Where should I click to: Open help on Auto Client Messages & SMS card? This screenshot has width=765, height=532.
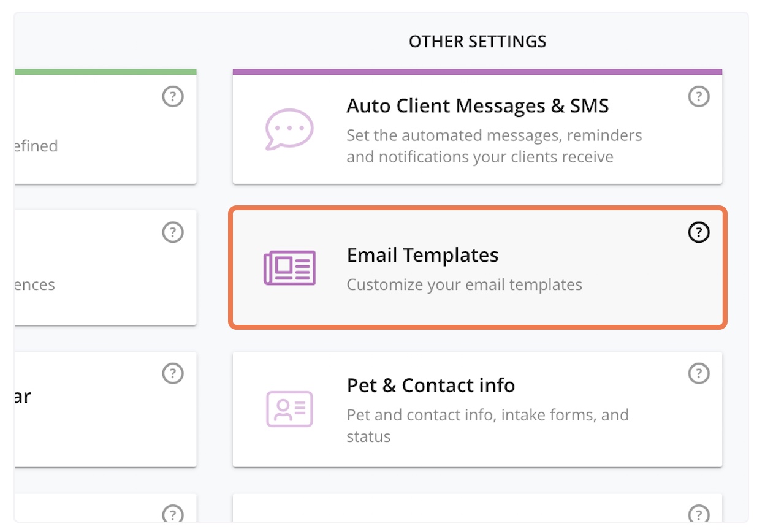pyautogui.click(x=699, y=96)
